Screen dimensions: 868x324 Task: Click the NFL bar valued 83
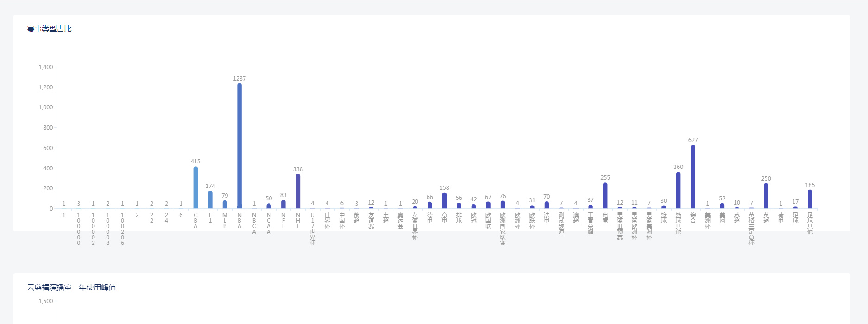(x=283, y=204)
